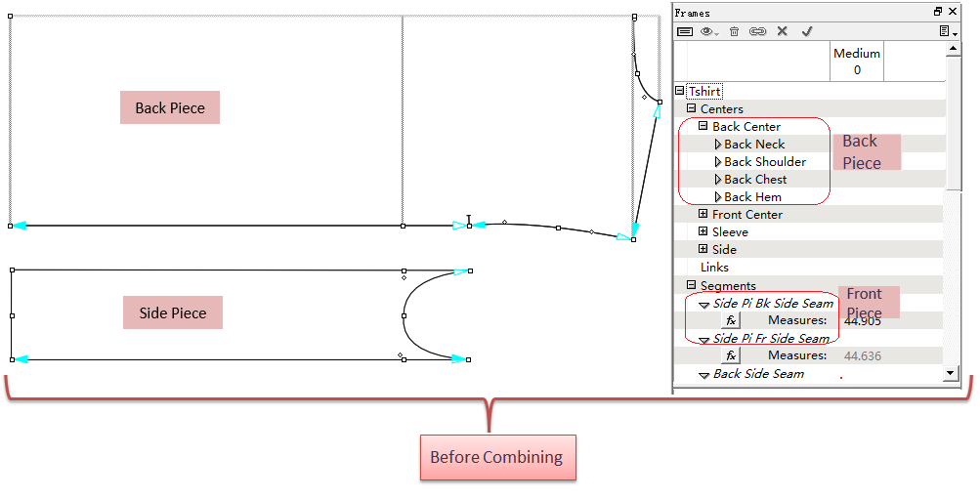Screen dimensions: 980x499
Task: Click fx button for Side Pi Fr Side Seam
Action: (x=730, y=356)
